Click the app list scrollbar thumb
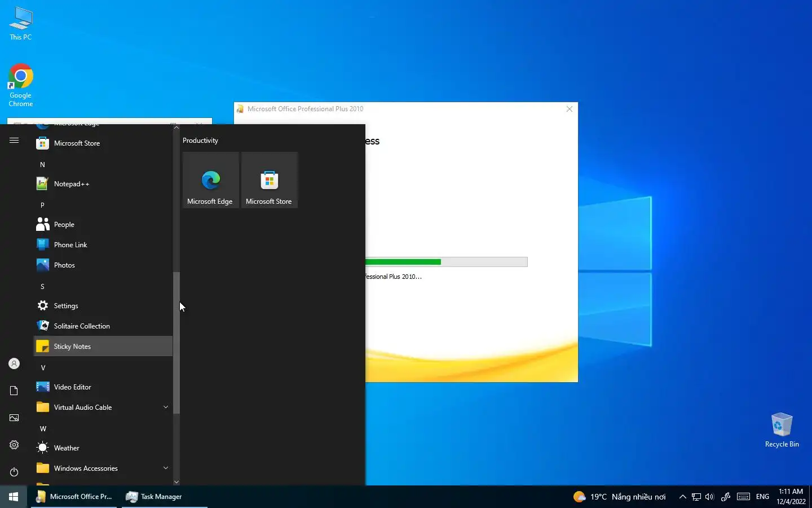 176,343
